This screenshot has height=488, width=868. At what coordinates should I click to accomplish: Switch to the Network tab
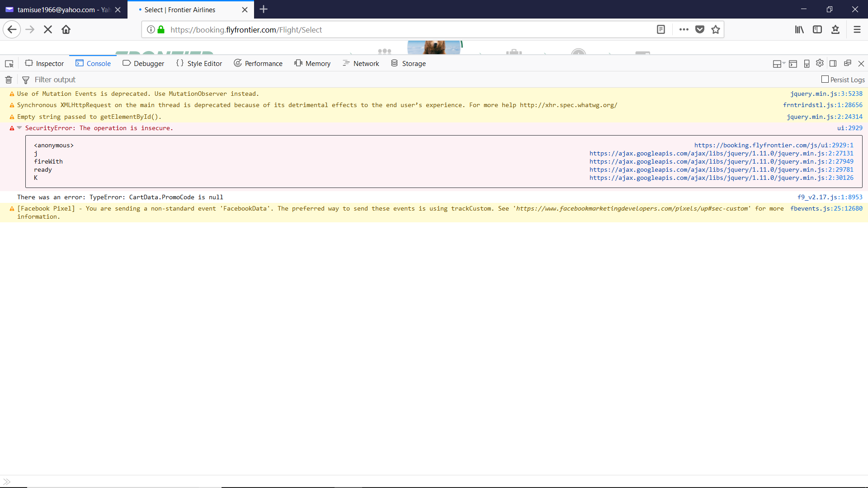point(361,64)
